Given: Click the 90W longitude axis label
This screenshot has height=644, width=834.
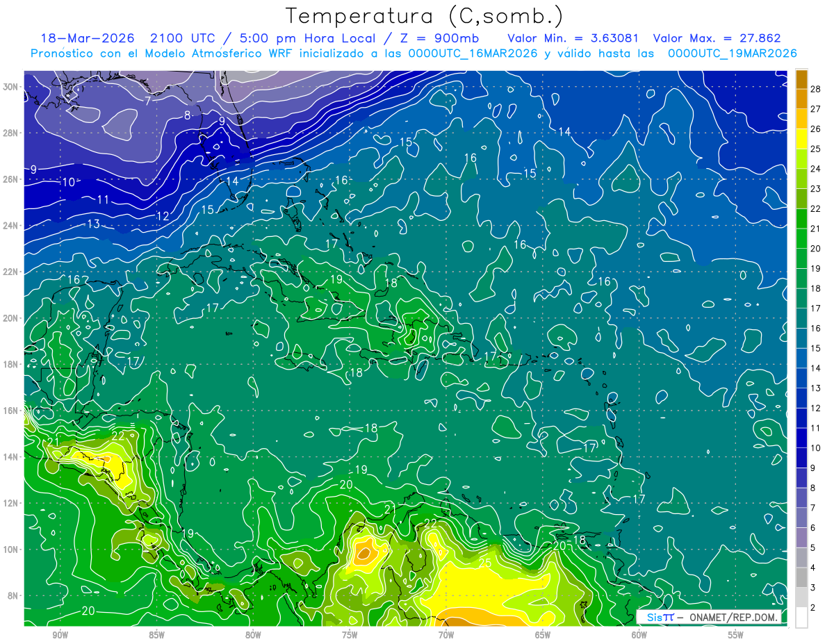Looking at the screenshot, I should pyautogui.click(x=60, y=635).
